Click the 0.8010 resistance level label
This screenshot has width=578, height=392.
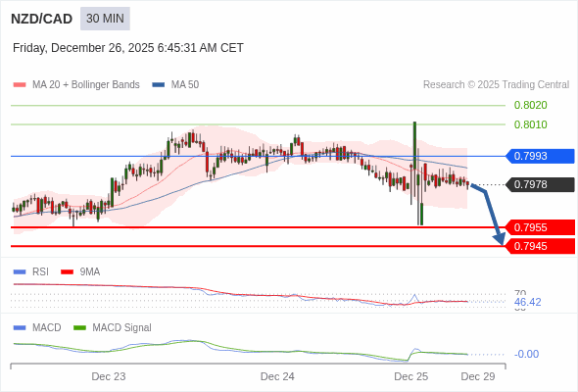[530, 124]
